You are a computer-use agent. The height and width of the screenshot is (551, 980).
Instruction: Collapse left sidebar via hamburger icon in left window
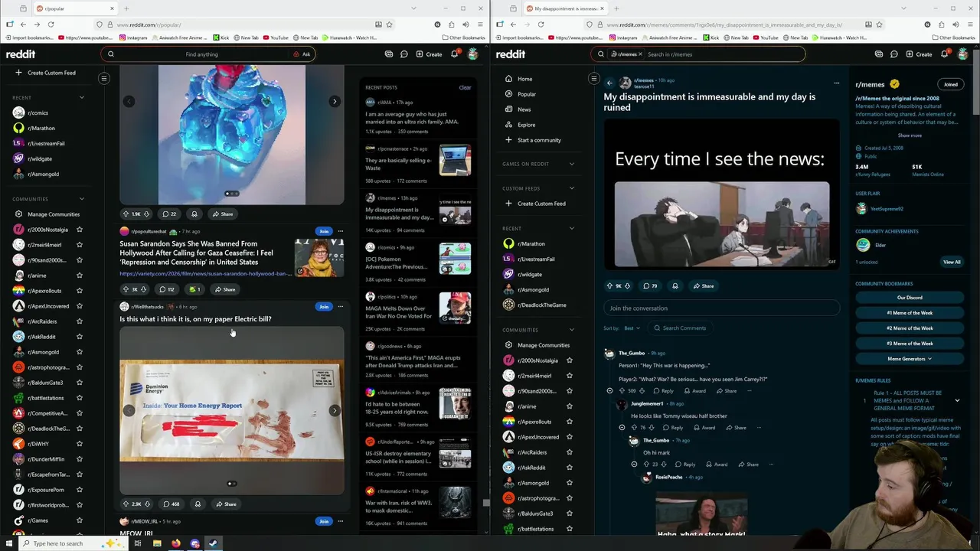tap(104, 78)
